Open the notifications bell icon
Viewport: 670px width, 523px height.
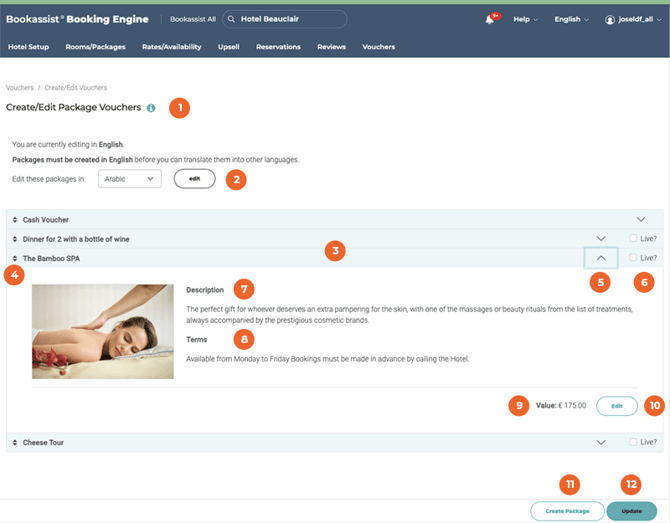(x=490, y=20)
